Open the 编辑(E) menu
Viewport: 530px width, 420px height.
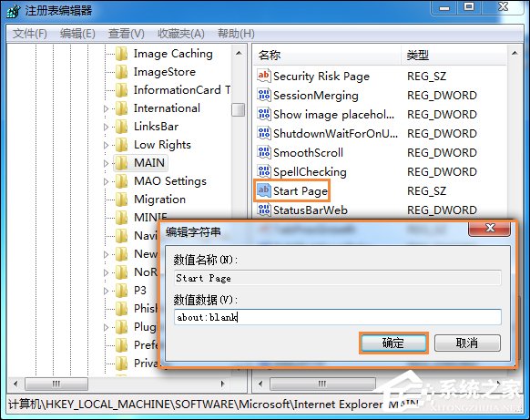click(77, 34)
